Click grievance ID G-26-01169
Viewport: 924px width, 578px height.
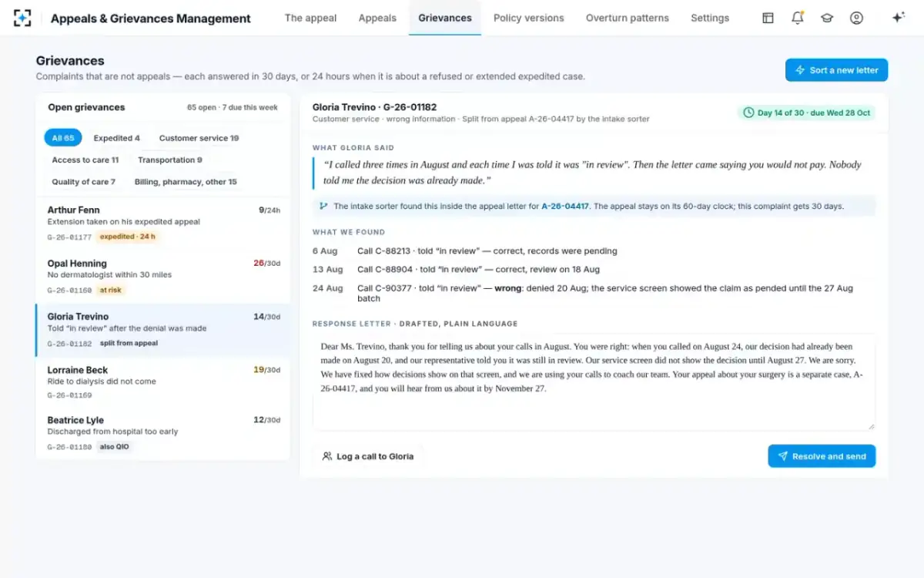click(69, 395)
